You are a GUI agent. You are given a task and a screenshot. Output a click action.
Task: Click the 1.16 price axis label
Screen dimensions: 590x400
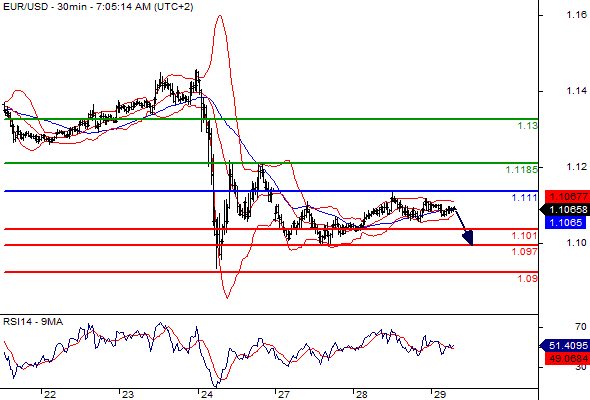pos(576,15)
